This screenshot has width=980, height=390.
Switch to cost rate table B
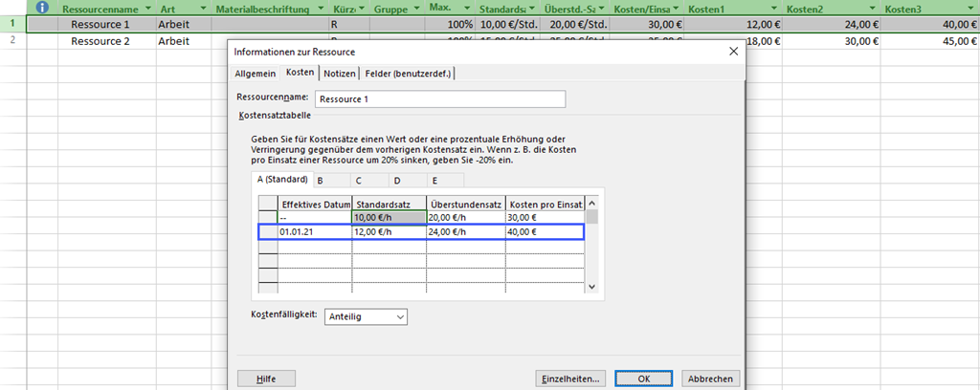coord(320,180)
